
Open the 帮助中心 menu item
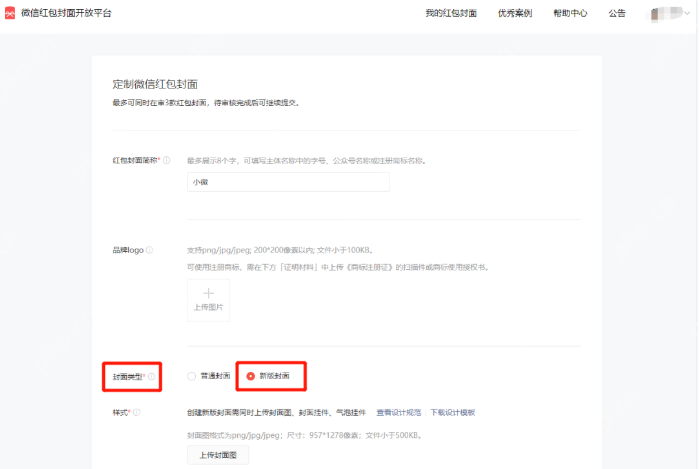click(570, 14)
